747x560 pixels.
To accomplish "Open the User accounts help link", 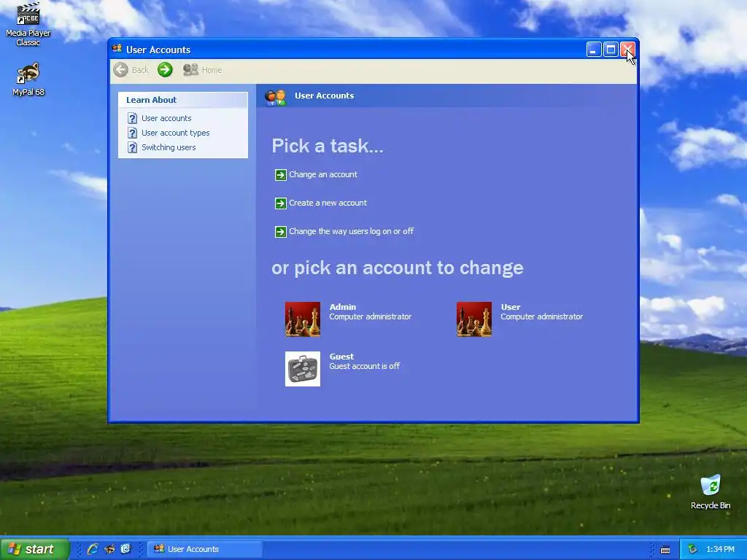I will (166, 118).
